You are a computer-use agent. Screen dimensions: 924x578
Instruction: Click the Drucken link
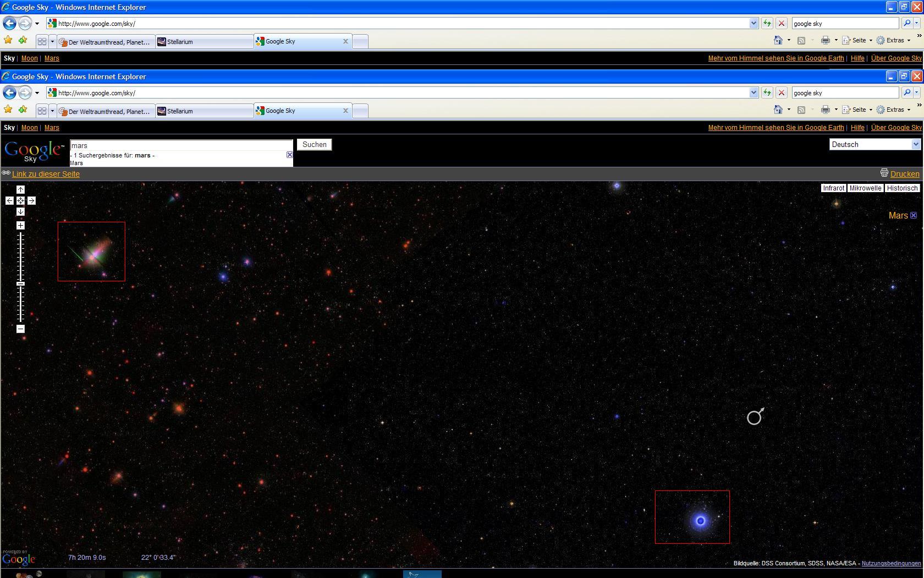pyautogui.click(x=905, y=174)
